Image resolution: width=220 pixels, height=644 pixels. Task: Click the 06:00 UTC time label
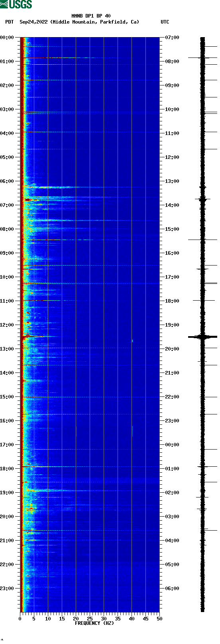coord(172,589)
